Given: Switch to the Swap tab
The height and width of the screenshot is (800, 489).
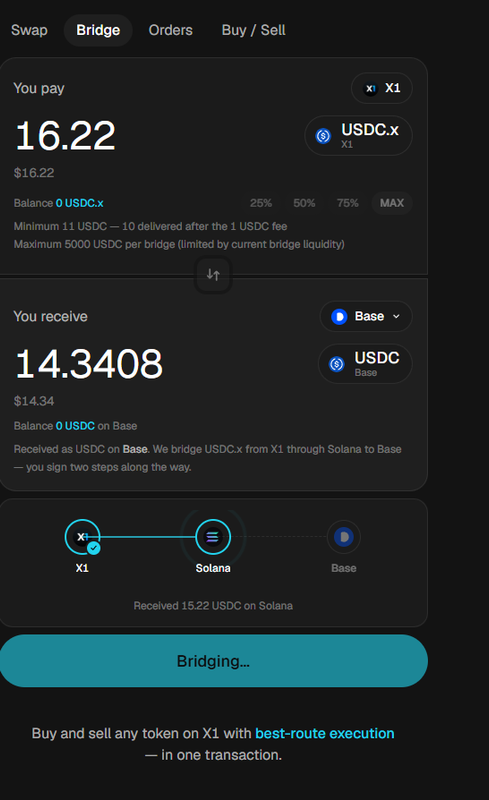Looking at the screenshot, I should click(29, 31).
